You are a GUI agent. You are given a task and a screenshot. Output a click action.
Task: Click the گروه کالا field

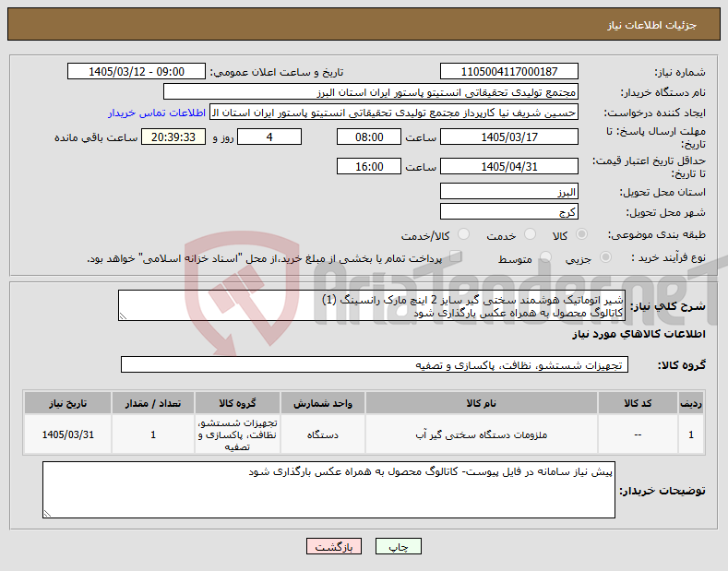point(375,364)
